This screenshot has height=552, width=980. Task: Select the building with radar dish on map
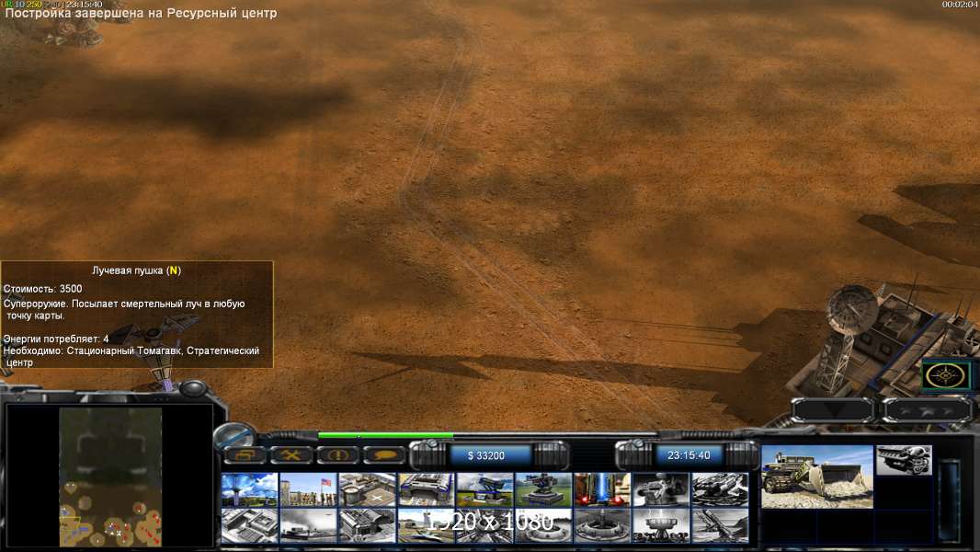point(887,344)
